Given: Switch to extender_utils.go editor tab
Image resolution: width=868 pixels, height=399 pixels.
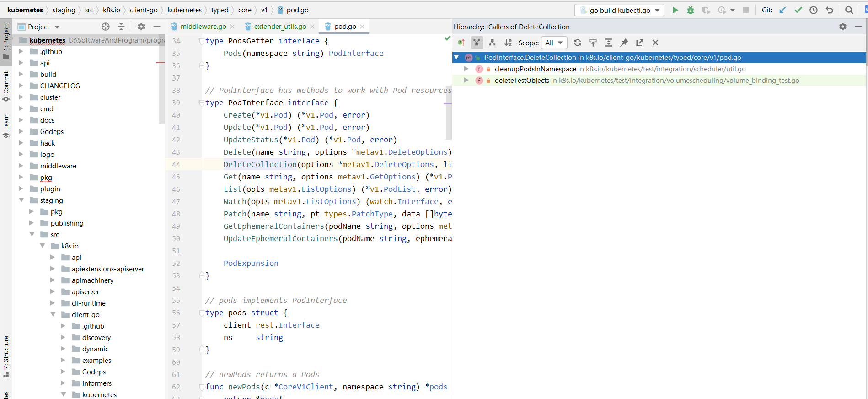Looking at the screenshot, I should (280, 27).
